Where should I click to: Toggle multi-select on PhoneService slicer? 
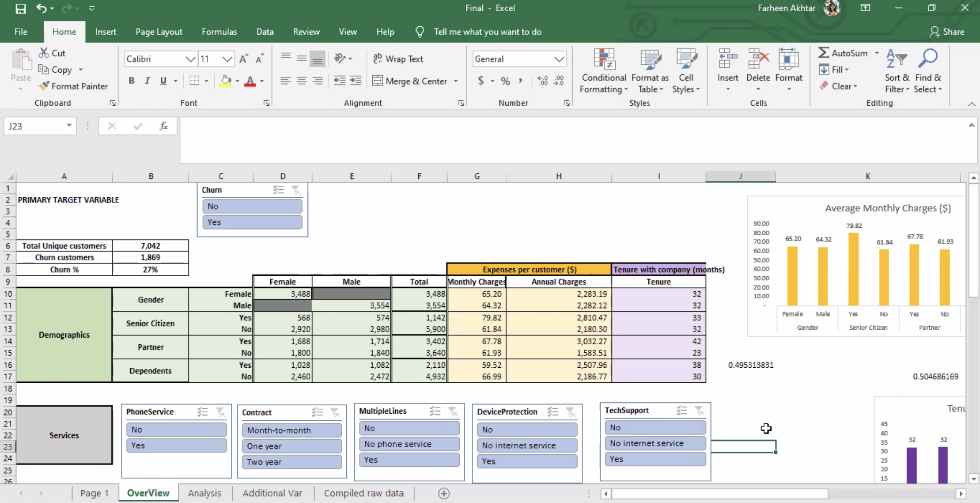point(203,412)
